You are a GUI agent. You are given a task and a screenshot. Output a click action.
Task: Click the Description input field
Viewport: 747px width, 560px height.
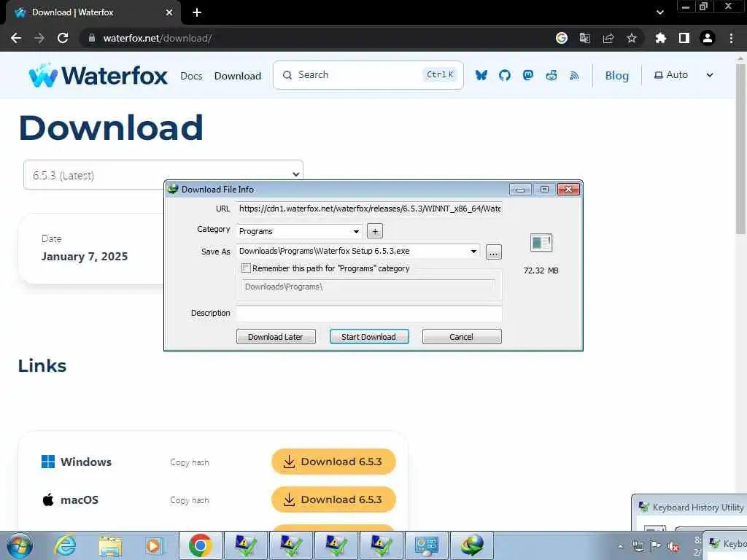coord(368,314)
